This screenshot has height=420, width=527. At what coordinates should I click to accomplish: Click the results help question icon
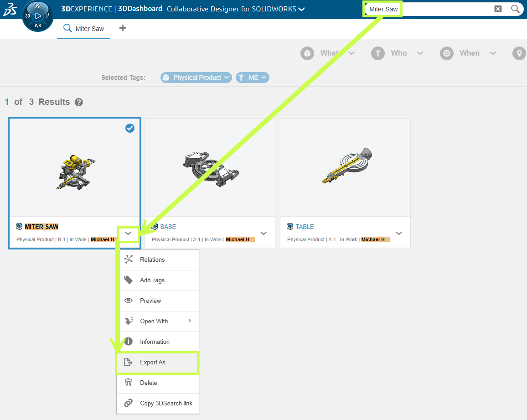point(79,102)
